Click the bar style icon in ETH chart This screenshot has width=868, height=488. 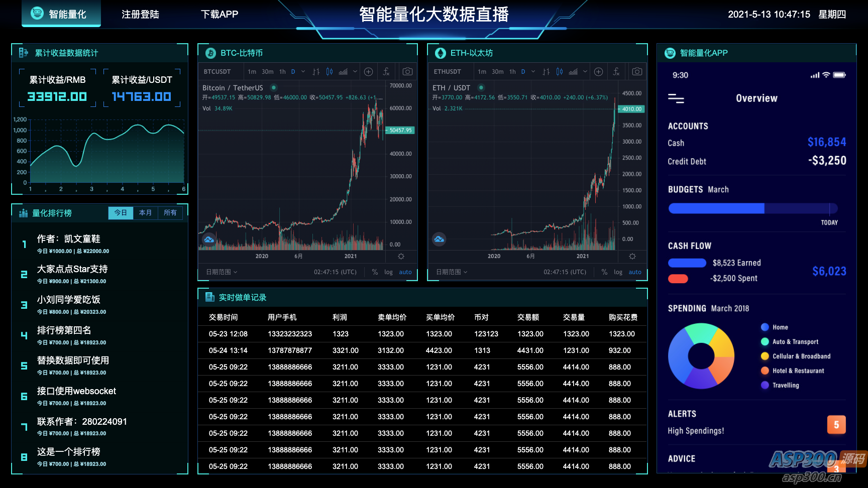click(x=546, y=72)
